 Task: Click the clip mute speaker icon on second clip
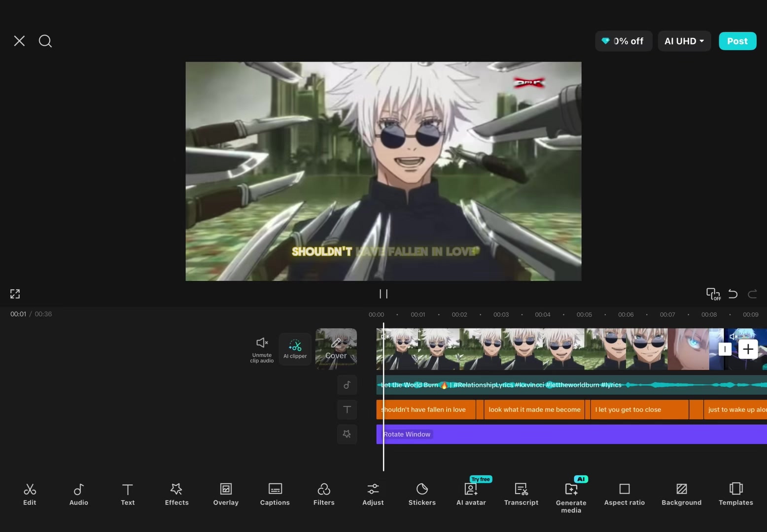pos(733,337)
